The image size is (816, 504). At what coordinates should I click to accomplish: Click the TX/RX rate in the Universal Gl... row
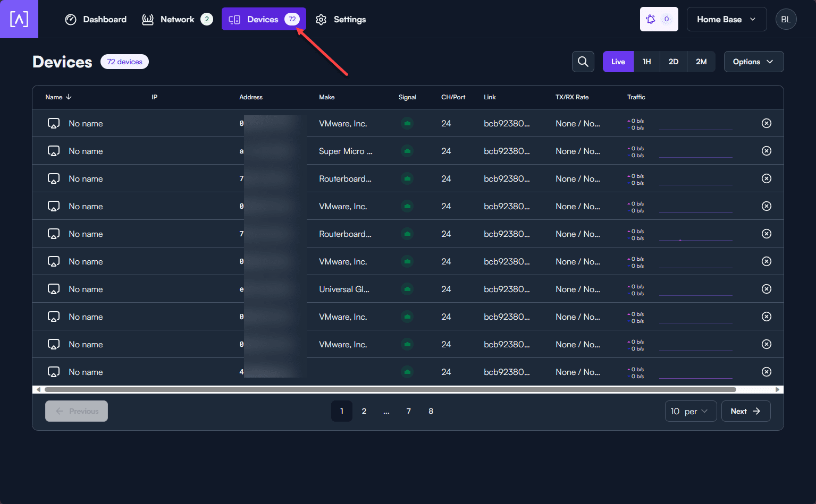pyautogui.click(x=578, y=289)
